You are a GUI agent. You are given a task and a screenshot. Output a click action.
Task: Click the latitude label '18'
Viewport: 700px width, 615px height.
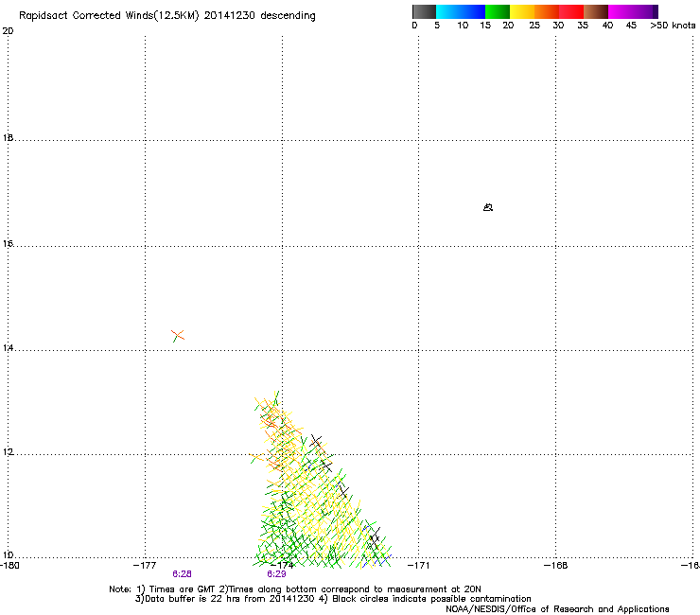pos(8,137)
